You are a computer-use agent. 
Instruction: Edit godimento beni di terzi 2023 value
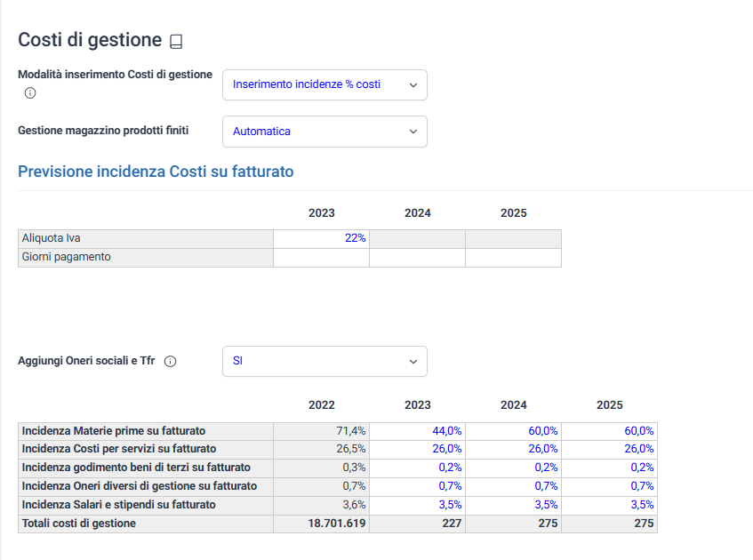pos(417,468)
